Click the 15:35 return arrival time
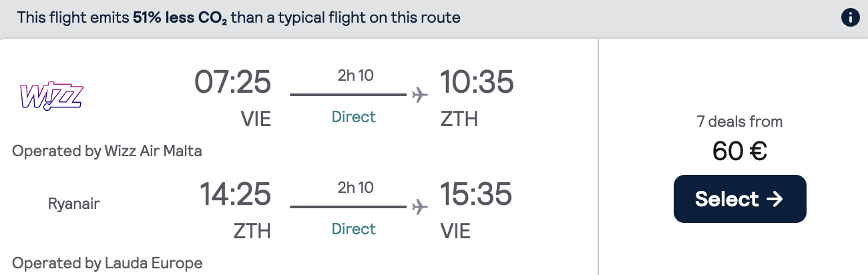 [x=475, y=194]
